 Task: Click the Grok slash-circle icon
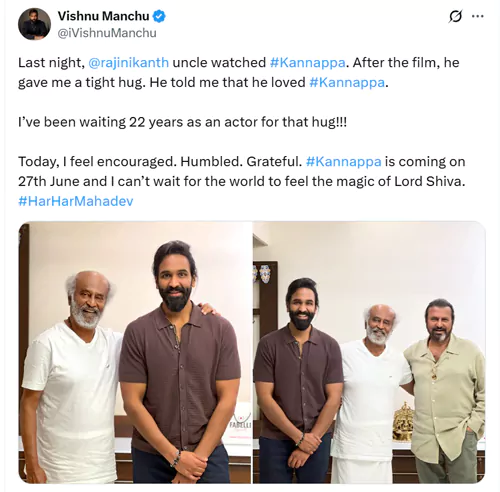pyautogui.click(x=455, y=16)
